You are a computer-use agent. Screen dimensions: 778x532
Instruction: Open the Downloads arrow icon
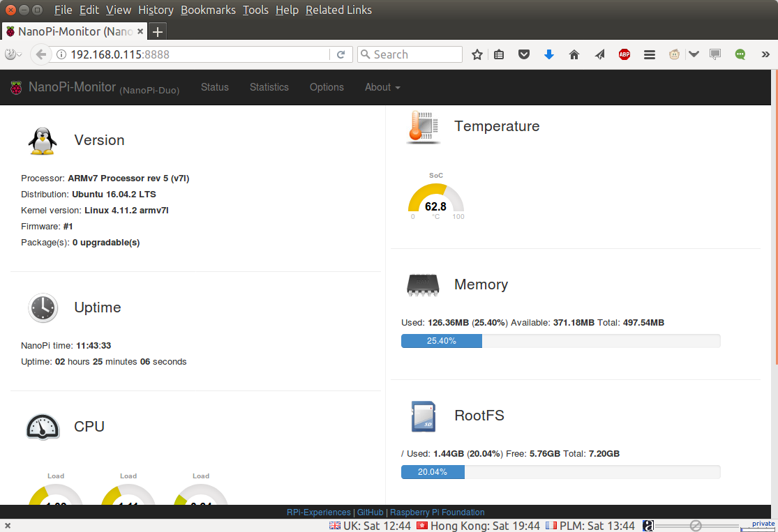pyautogui.click(x=548, y=54)
